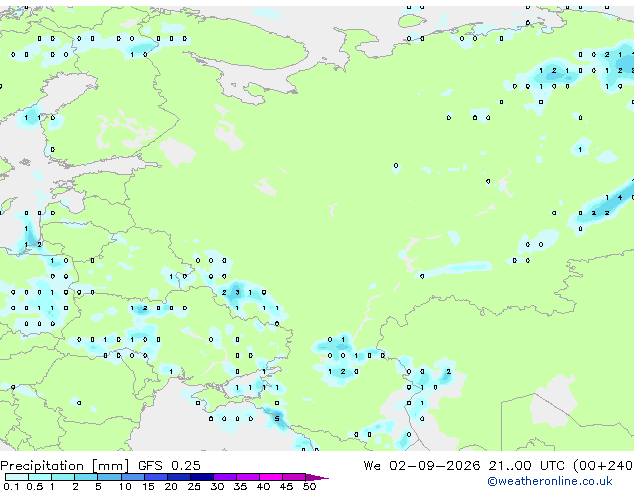Click the map precipitation value '4'

pyautogui.click(x=620, y=197)
